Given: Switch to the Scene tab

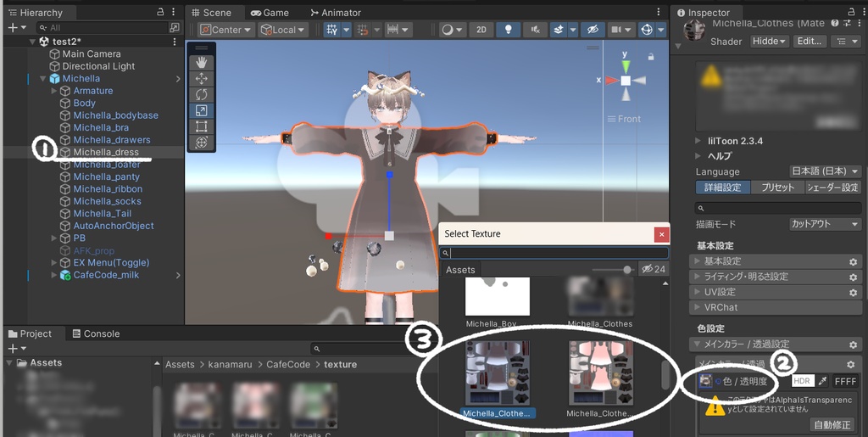Looking at the screenshot, I should click(211, 12).
